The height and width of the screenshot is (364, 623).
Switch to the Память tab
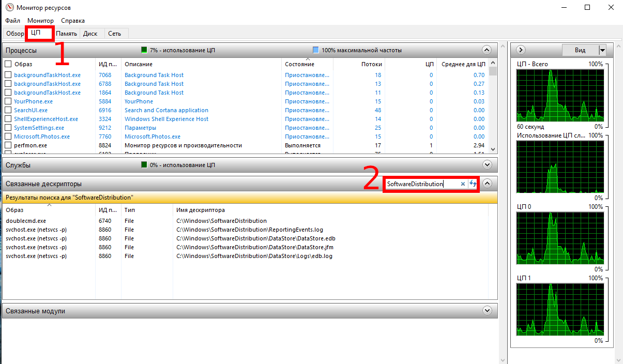(x=67, y=34)
